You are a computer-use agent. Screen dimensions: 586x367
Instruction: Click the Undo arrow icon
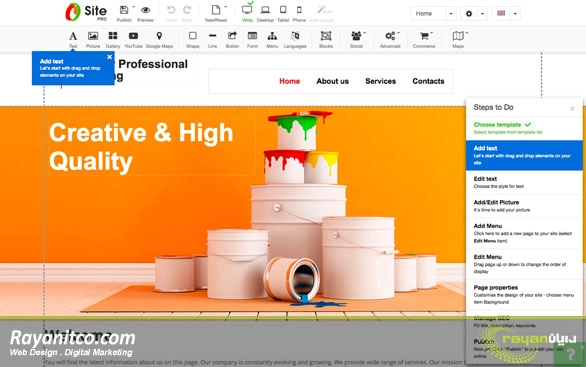pyautogui.click(x=171, y=10)
